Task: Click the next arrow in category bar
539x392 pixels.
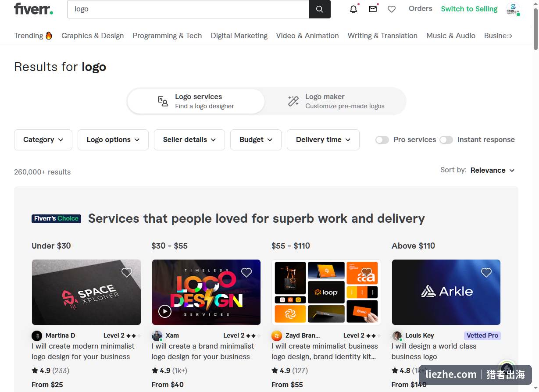Action: 510,36
